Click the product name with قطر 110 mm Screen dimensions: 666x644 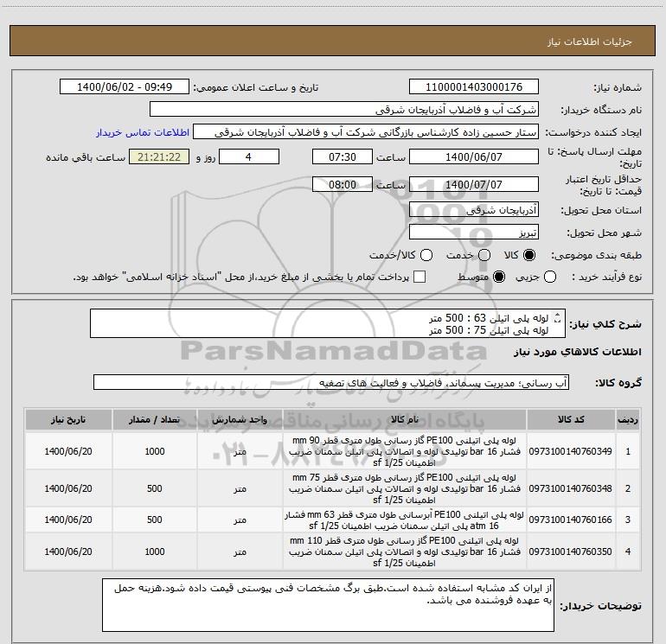405,552
